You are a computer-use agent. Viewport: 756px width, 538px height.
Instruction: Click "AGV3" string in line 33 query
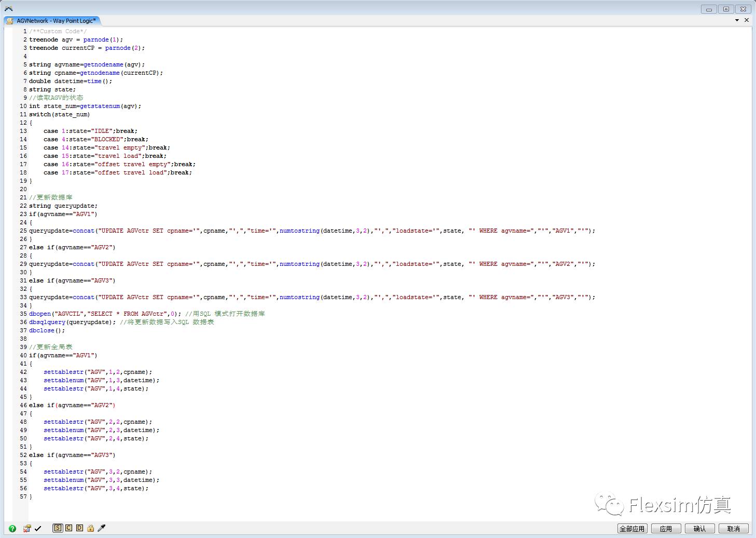coord(563,297)
